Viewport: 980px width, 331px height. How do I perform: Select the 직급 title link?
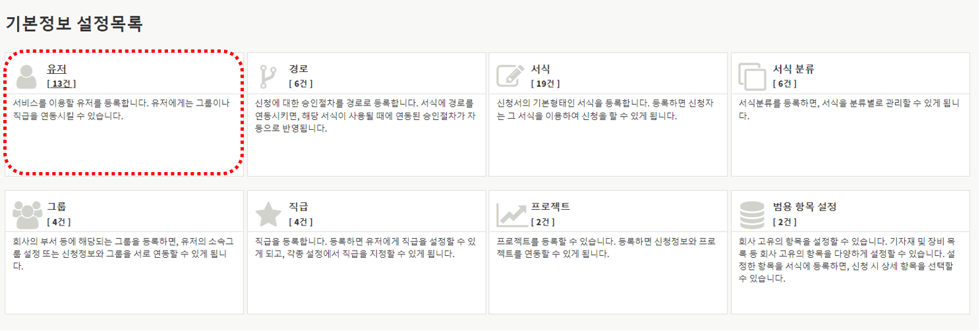click(299, 207)
